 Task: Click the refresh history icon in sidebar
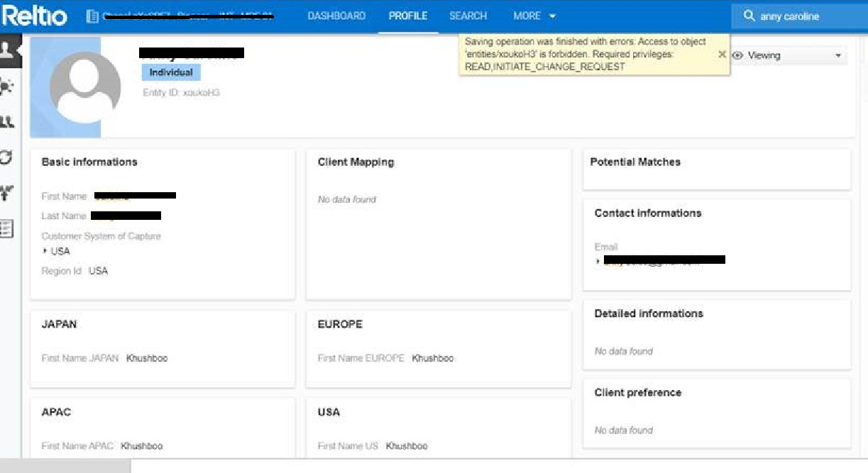click(x=6, y=157)
